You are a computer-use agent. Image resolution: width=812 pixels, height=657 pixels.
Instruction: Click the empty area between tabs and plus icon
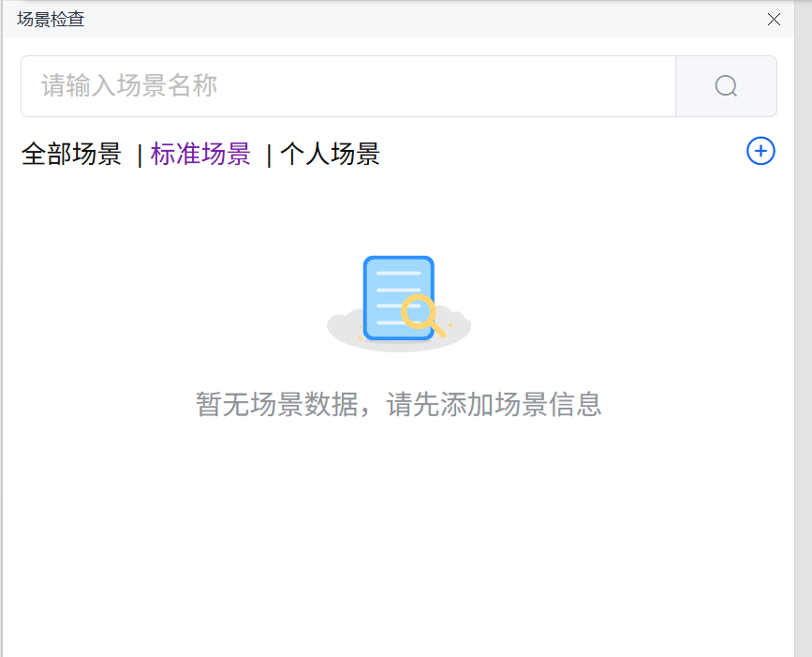coord(562,154)
